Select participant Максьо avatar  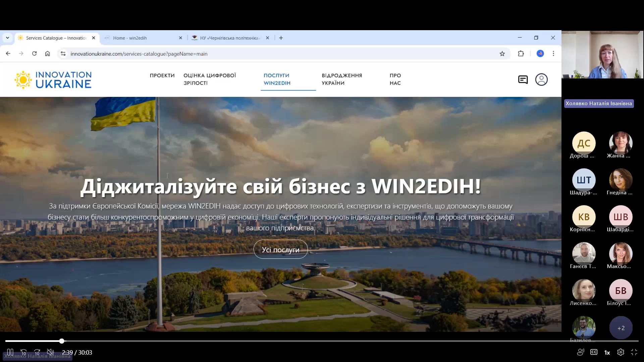pyautogui.click(x=621, y=254)
